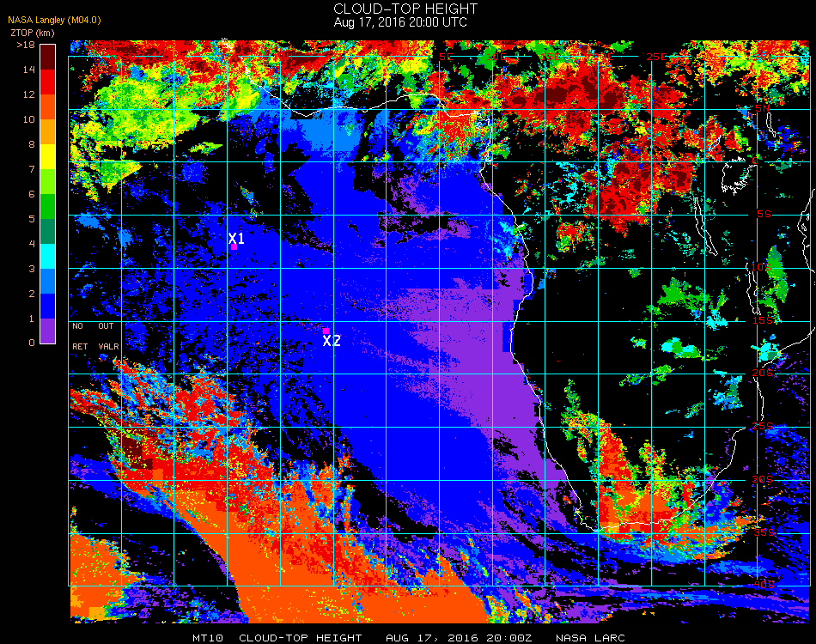Select the blue 1-2 km legend swatch

tap(47, 307)
